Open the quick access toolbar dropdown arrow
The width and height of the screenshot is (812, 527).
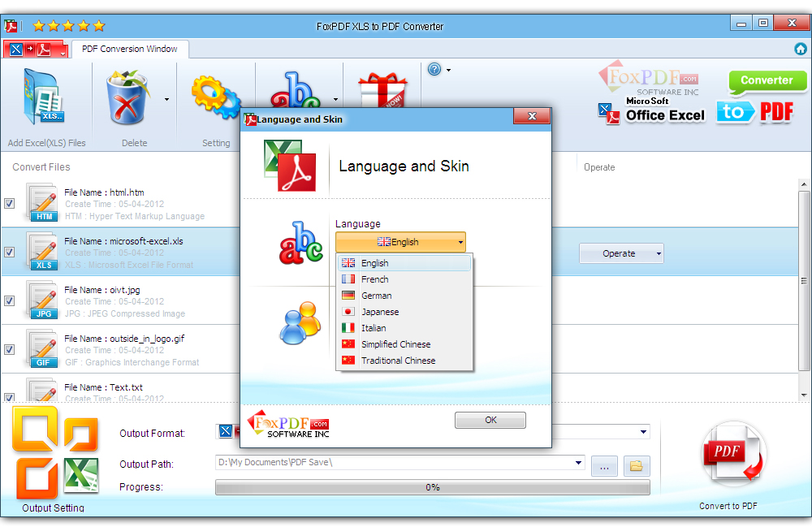[63, 54]
